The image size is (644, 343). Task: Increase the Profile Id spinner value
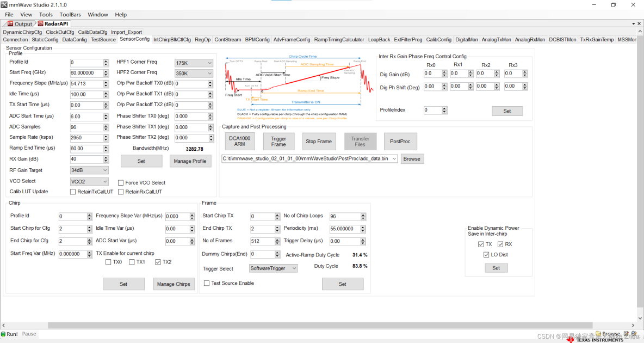(x=106, y=60)
